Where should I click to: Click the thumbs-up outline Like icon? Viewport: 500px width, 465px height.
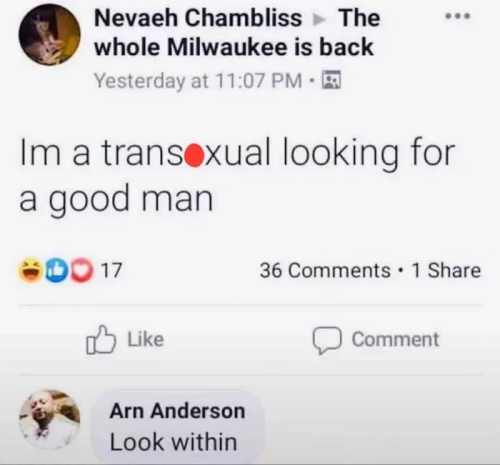click(100, 340)
